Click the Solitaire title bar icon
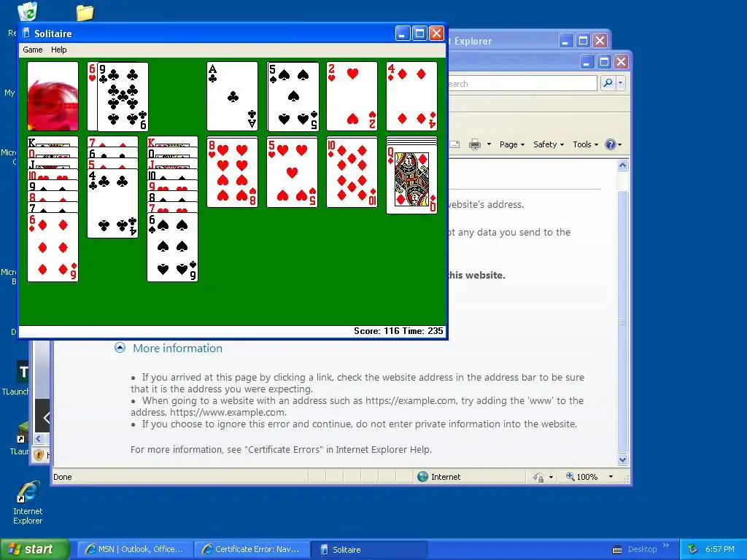This screenshot has width=747, height=560. coord(26,34)
